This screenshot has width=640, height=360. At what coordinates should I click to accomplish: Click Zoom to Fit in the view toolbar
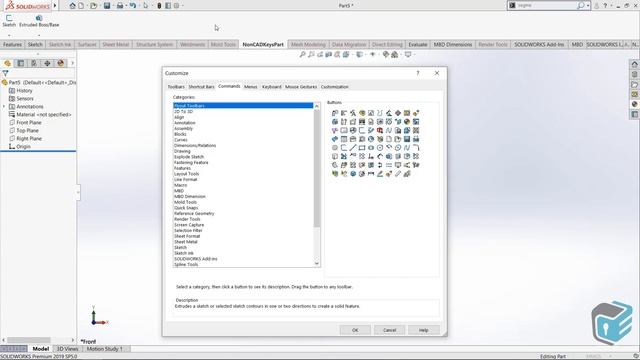[x=302, y=54]
